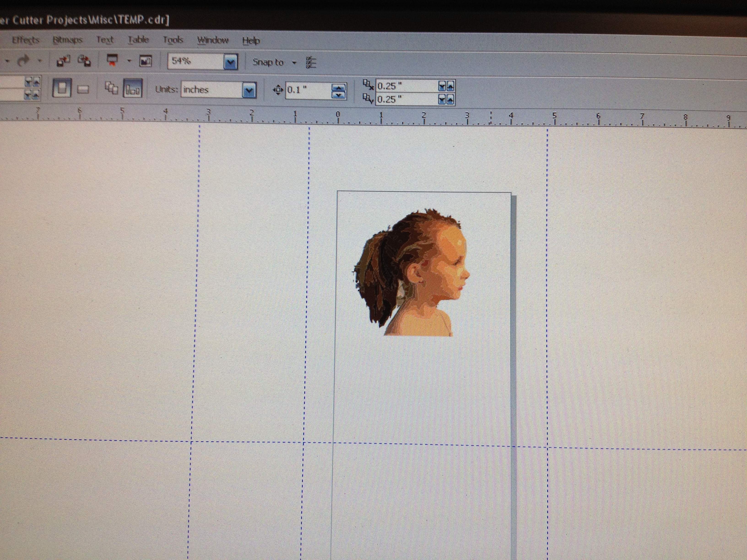Image resolution: width=747 pixels, height=560 pixels.
Task: Click the X duplicate distance 0.25" field
Action: click(407, 86)
